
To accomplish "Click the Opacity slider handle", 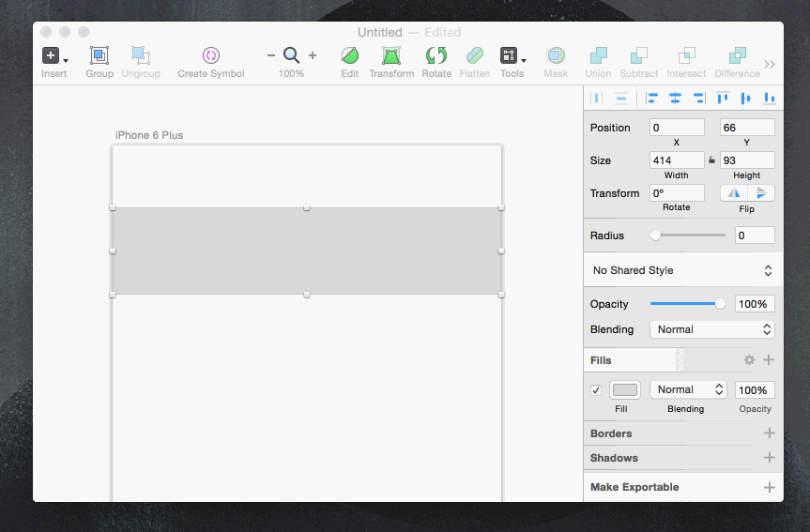I will click(720, 304).
